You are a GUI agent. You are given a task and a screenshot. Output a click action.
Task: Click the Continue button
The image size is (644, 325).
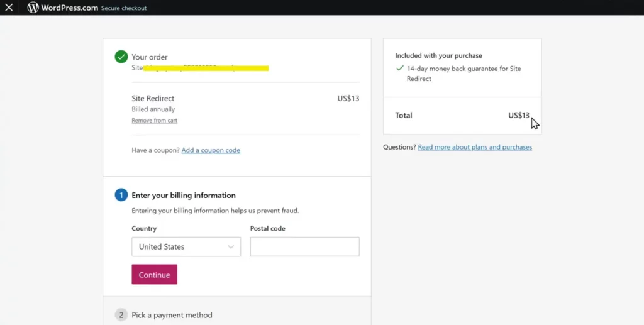click(155, 275)
